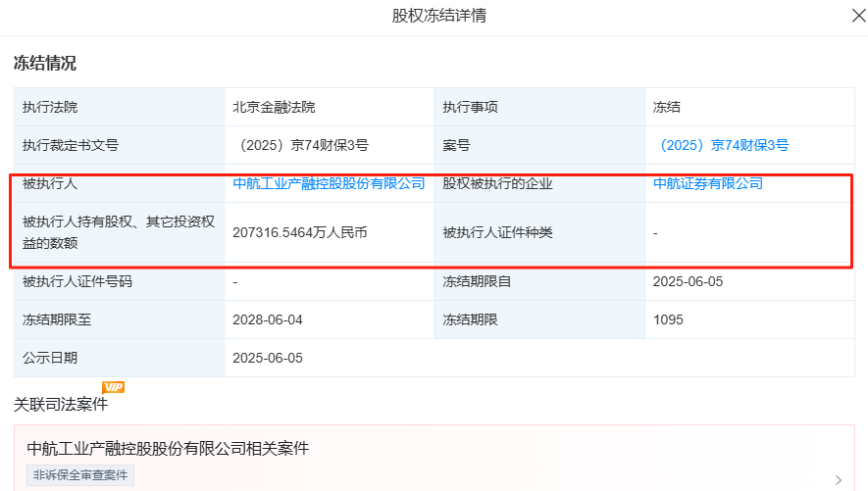Screen dimensions: 868x491
Task: Select the freeze end date 2028-06-04
Action: coord(268,319)
